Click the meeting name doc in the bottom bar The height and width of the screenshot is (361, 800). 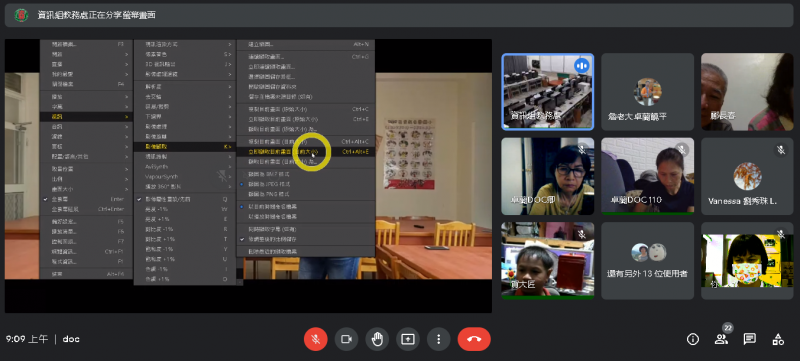[71, 339]
